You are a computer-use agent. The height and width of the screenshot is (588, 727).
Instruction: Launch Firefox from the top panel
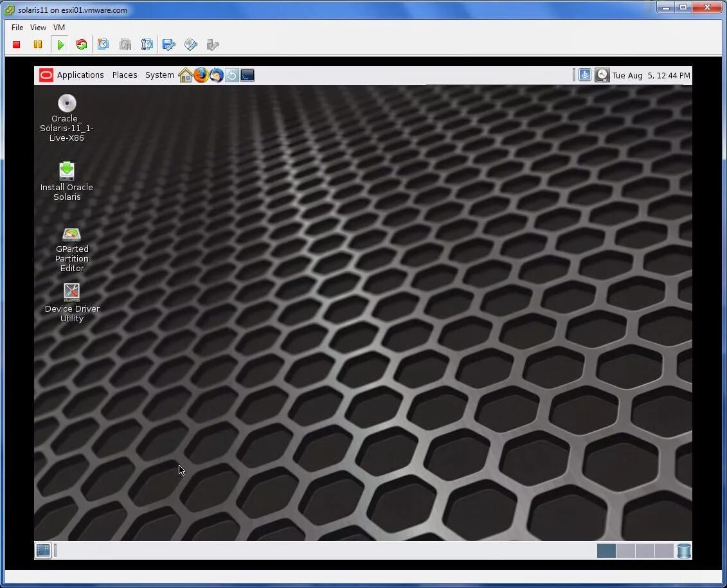point(201,75)
